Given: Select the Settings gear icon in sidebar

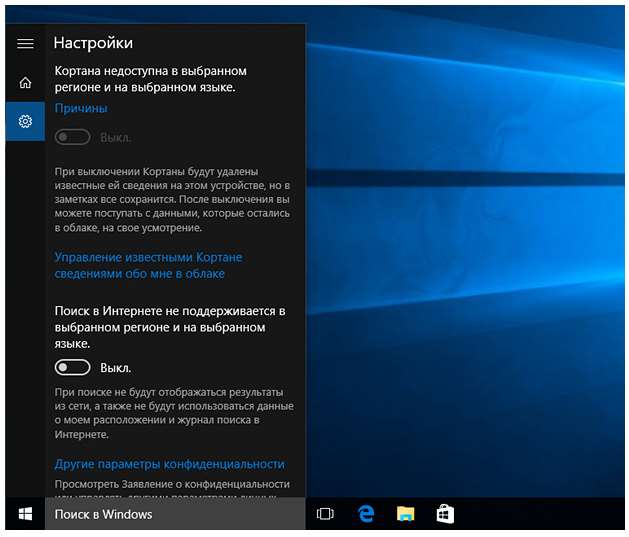Looking at the screenshot, I should pyautogui.click(x=25, y=121).
